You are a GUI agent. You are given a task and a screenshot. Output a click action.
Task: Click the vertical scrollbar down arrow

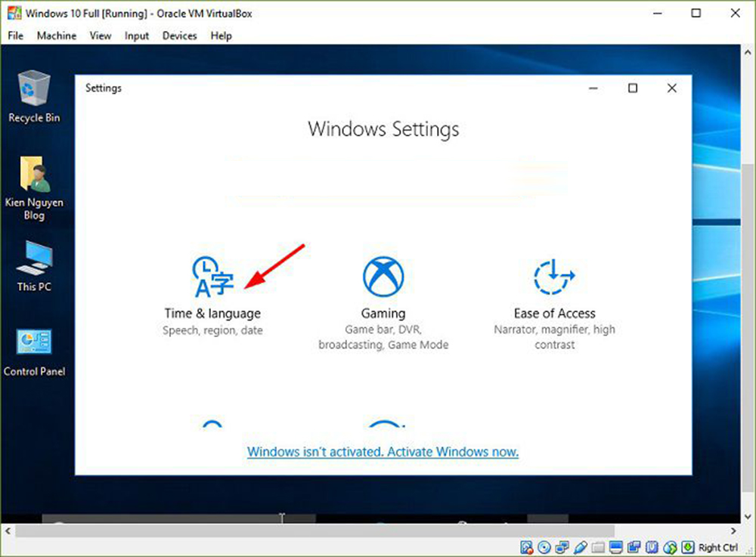(x=748, y=516)
